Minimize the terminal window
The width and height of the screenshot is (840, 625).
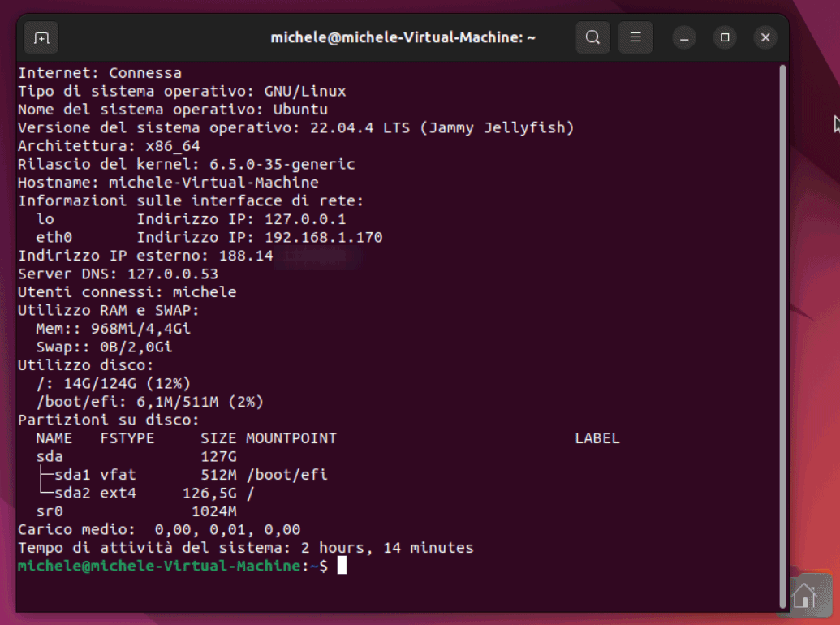coord(684,37)
